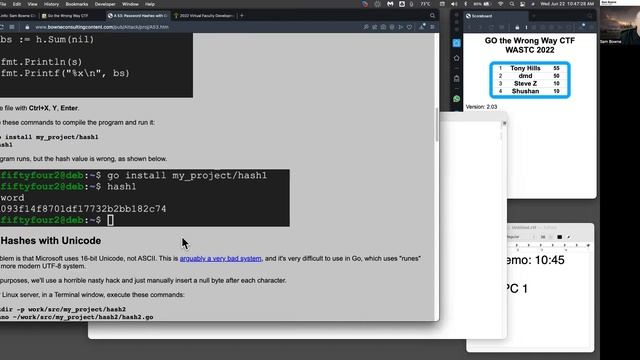Image resolution: width=640 pixels, height=360 pixels.
Task: Click the sidebar icon above WhatsApp
Action: pyautogui.click(x=456, y=78)
